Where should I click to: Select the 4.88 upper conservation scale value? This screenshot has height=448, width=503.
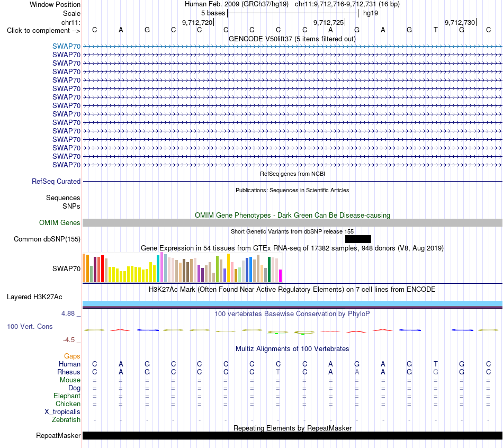pos(68,313)
